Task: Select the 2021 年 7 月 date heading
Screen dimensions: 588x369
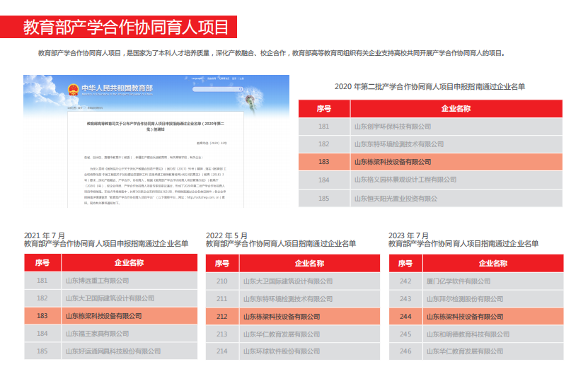Action: point(45,235)
